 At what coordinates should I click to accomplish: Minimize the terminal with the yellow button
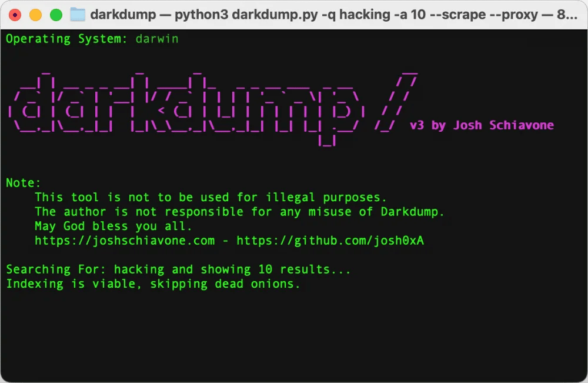pyautogui.click(x=36, y=15)
